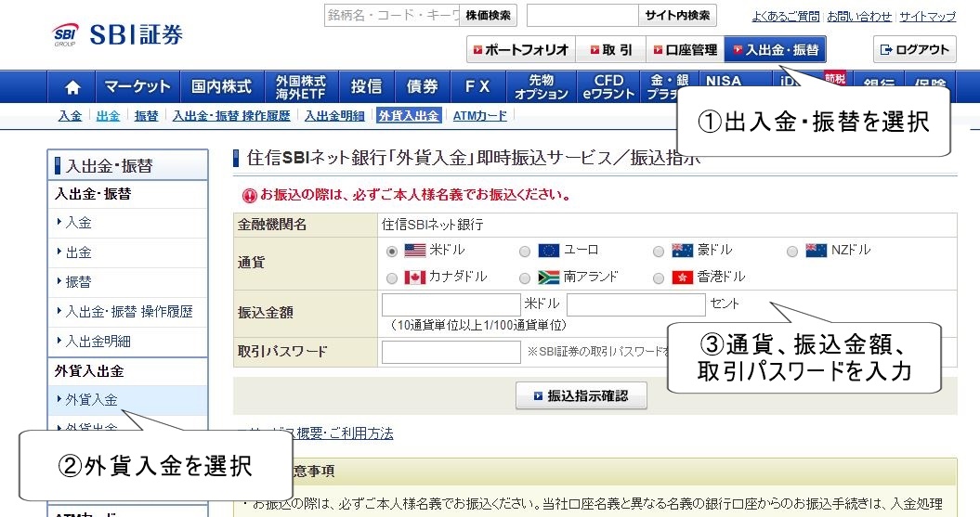Click the サイト内検索 button
980x517 pixels.
click(x=677, y=16)
